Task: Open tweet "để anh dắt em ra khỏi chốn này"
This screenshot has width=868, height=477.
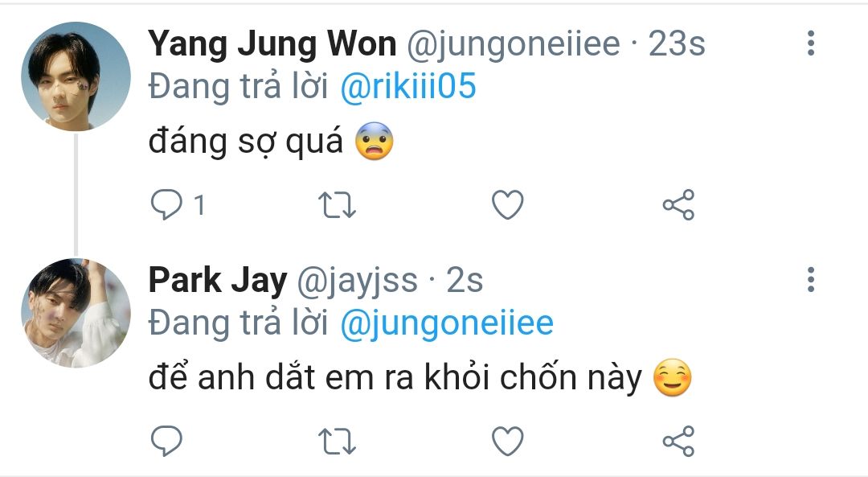Action: 394,379
